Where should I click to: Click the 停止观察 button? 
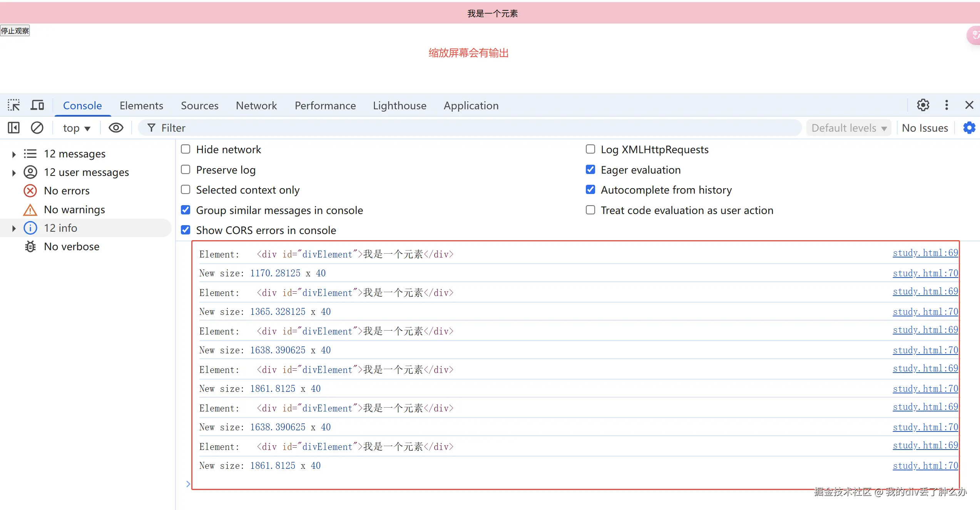(15, 31)
